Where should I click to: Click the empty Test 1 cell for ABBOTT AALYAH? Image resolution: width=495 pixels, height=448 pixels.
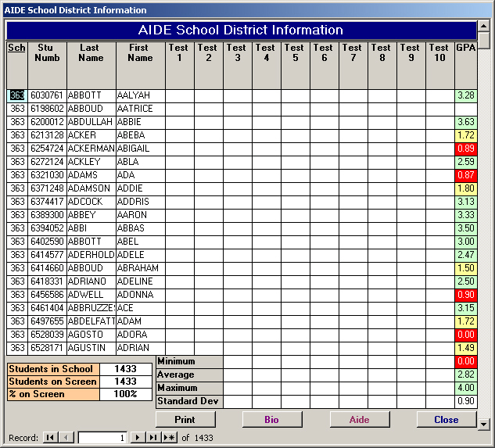point(180,95)
